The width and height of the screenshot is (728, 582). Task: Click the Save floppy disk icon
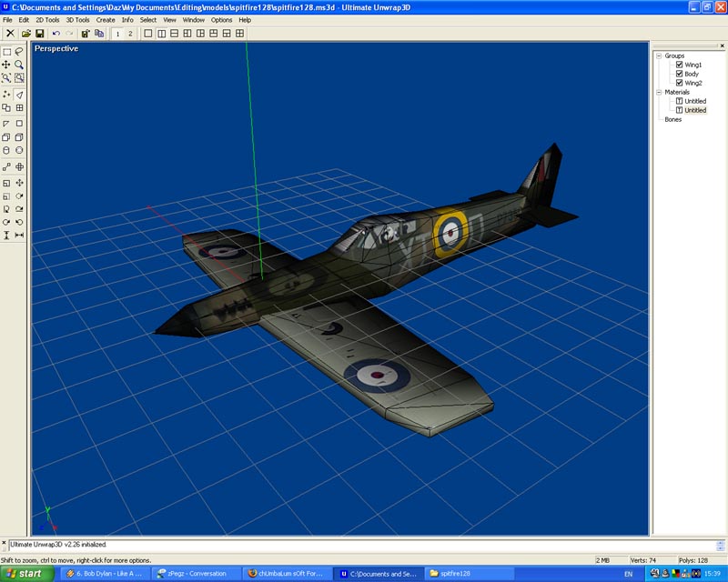coord(39,34)
